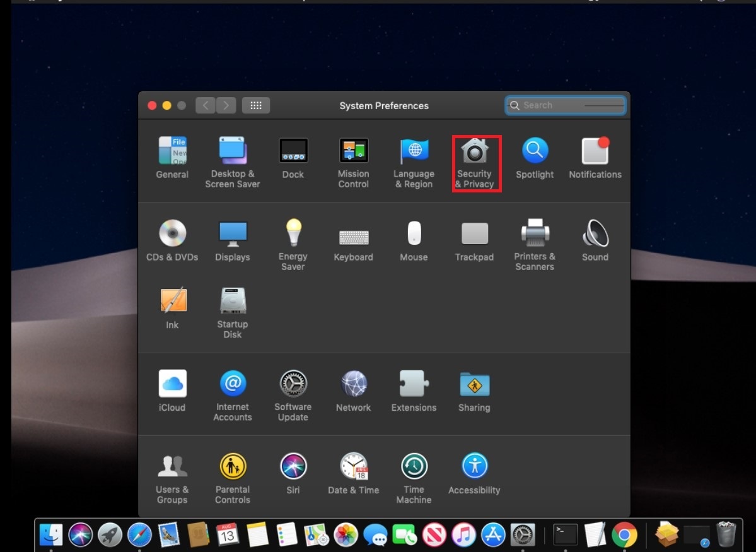Open Mail stamp icon in Dock
The height and width of the screenshot is (552, 756).
[x=169, y=534]
